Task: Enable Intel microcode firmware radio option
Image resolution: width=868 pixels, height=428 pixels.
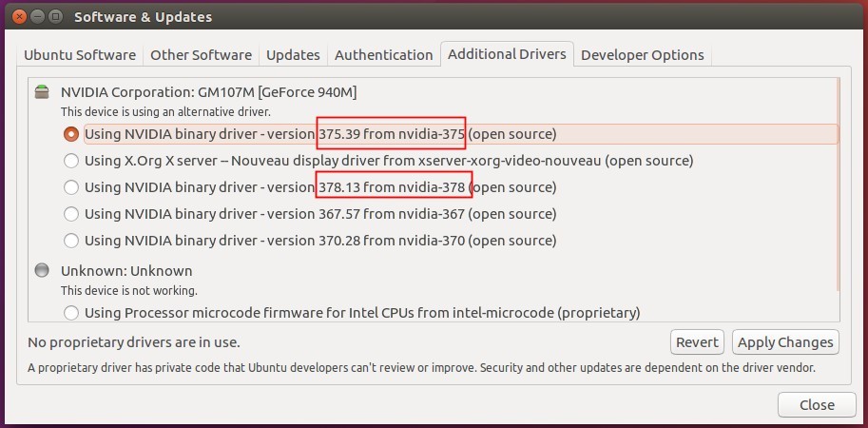Action: [71, 313]
